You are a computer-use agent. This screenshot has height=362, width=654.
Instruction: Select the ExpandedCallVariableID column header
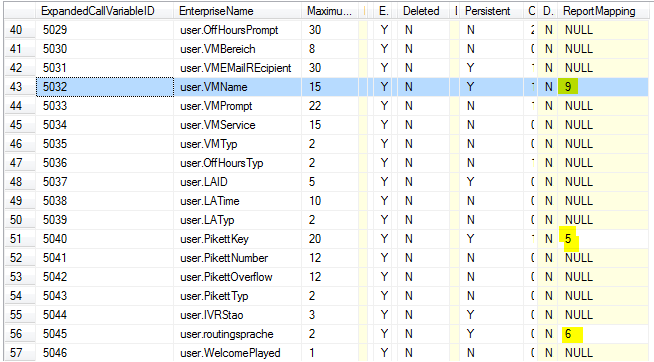(x=104, y=11)
